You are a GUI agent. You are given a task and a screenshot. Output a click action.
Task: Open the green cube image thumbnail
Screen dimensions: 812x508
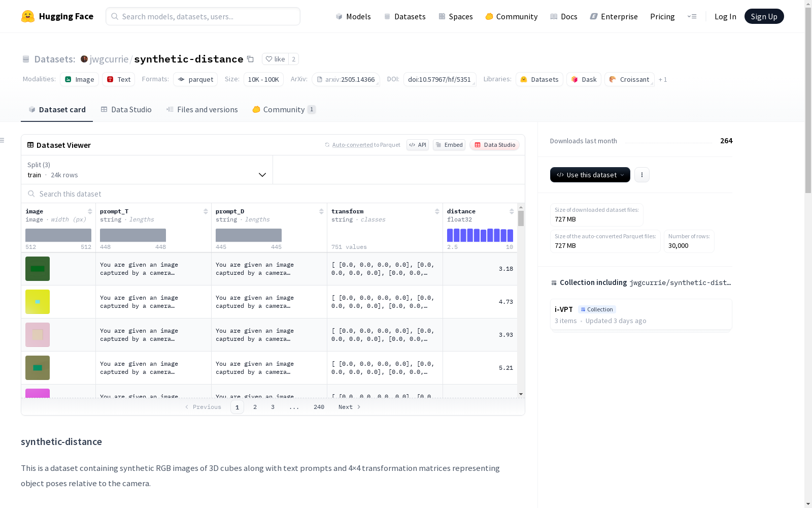pos(38,269)
